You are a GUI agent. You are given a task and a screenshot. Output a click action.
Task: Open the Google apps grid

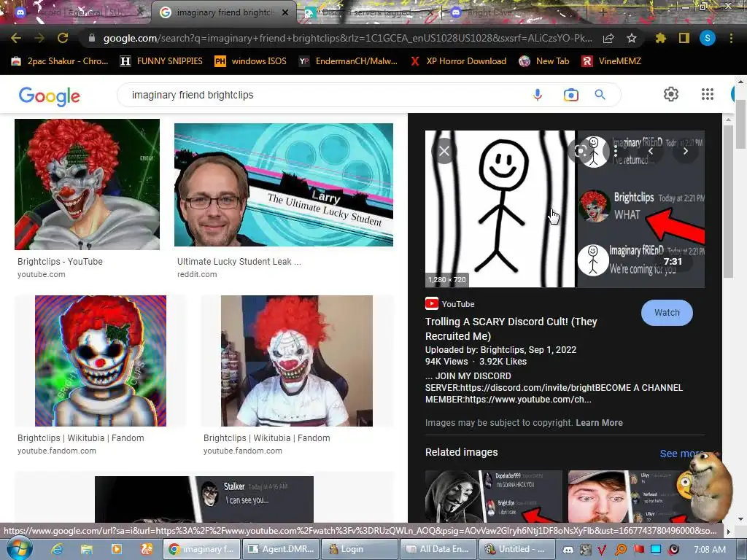[x=708, y=94]
